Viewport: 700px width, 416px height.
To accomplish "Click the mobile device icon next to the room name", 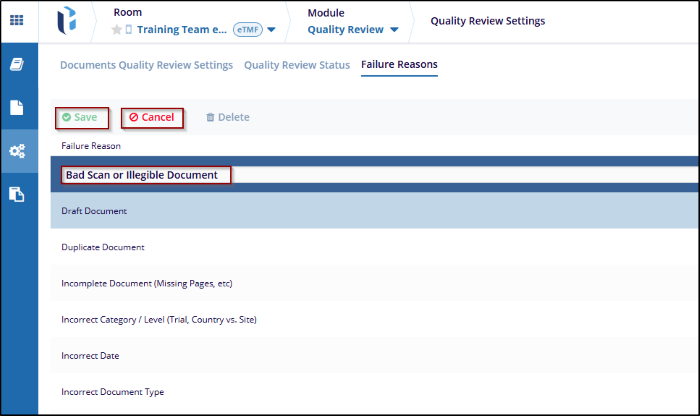I will point(129,30).
